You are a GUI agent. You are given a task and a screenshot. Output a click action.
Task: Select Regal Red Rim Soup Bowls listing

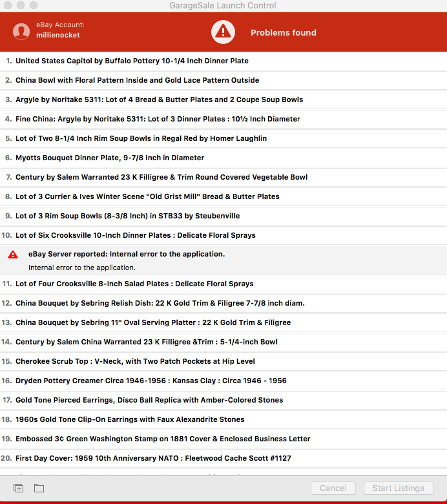[x=224, y=138]
